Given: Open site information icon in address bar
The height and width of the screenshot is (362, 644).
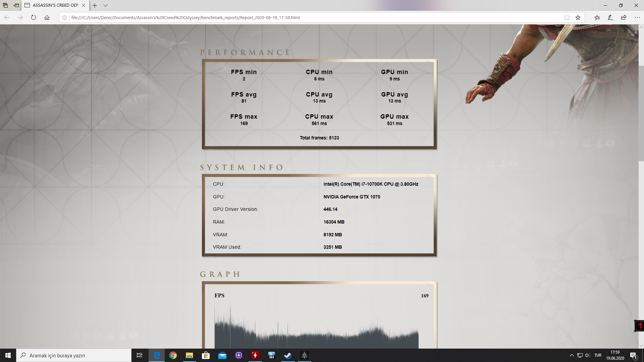Looking at the screenshot, I should tap(64, 18).
